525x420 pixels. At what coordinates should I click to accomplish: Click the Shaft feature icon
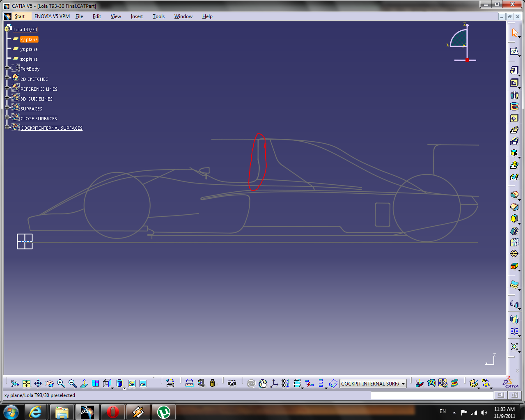coord(514,95)
